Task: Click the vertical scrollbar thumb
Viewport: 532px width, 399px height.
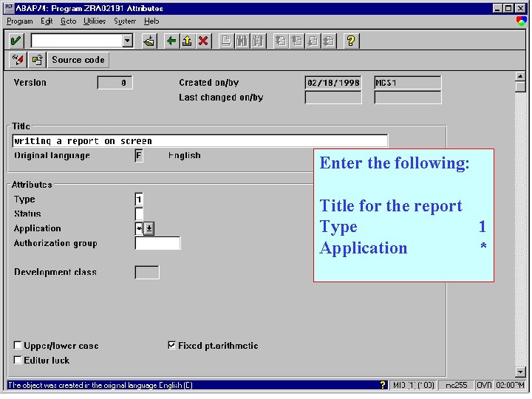Action: coord(520,87)
